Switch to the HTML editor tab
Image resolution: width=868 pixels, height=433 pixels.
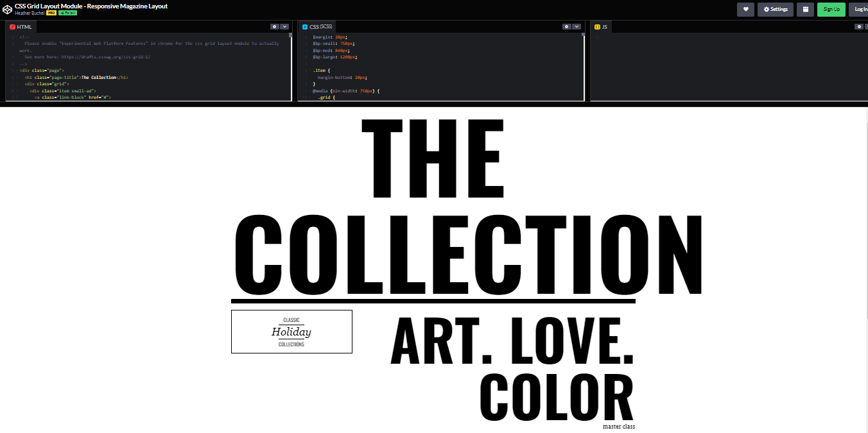coord(23,26)
